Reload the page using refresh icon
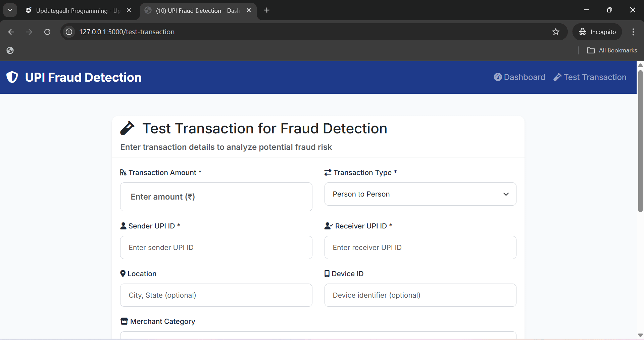 point(47,32)
